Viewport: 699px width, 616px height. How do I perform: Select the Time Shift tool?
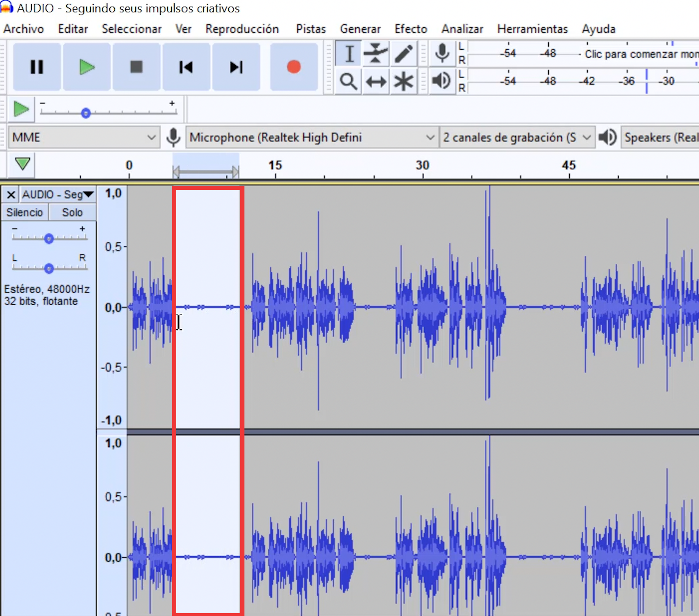pyautogui.click(x=375, y=82)
